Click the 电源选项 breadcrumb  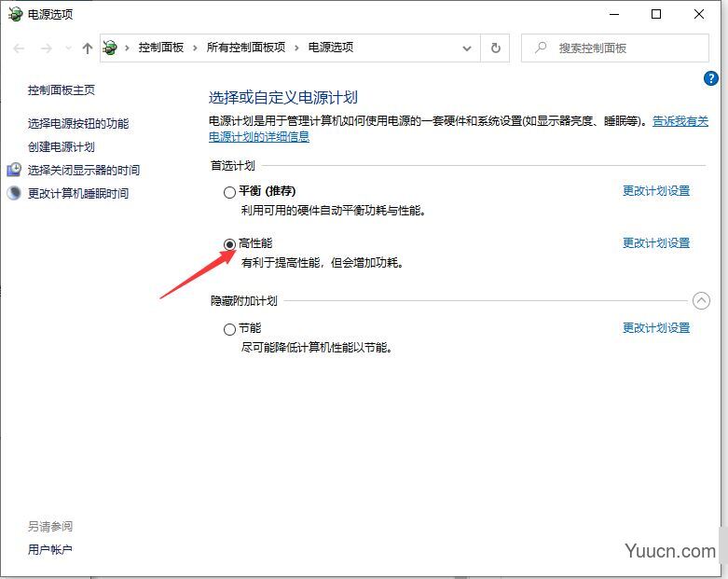pos(331,48)
